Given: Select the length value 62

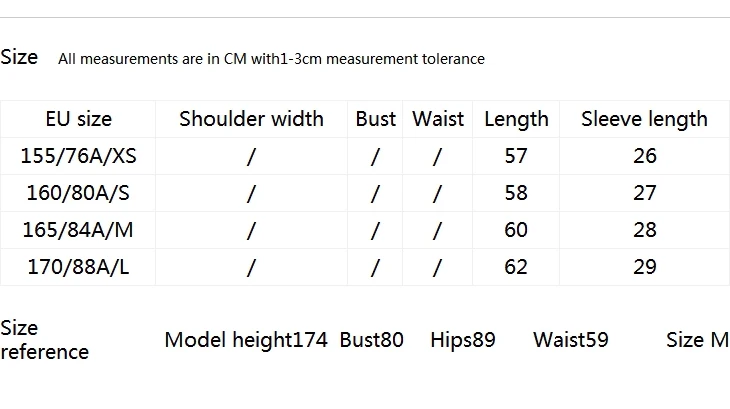Looking at the screenshot, I should coord(516,267).
